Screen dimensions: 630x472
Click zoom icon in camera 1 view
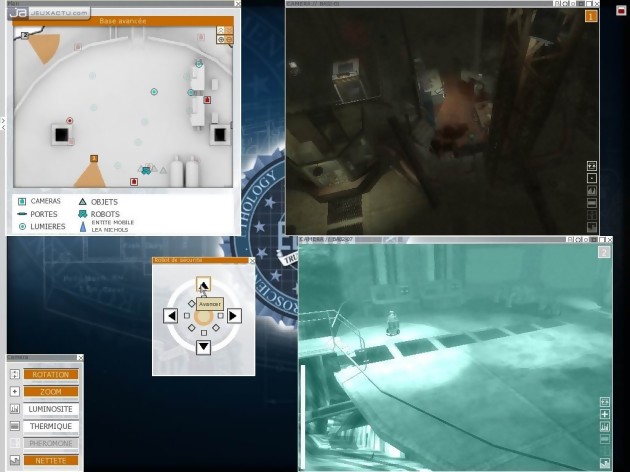click(x=592, y=178)
